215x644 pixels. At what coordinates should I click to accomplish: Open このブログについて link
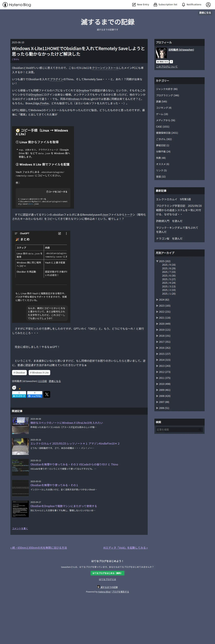[x=167, y=67]
